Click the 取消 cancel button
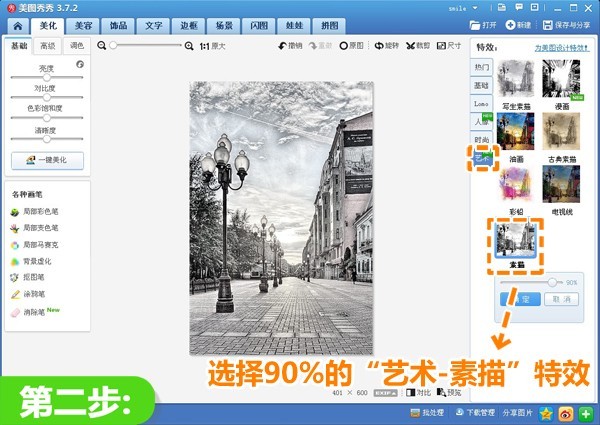 (561, 299)
